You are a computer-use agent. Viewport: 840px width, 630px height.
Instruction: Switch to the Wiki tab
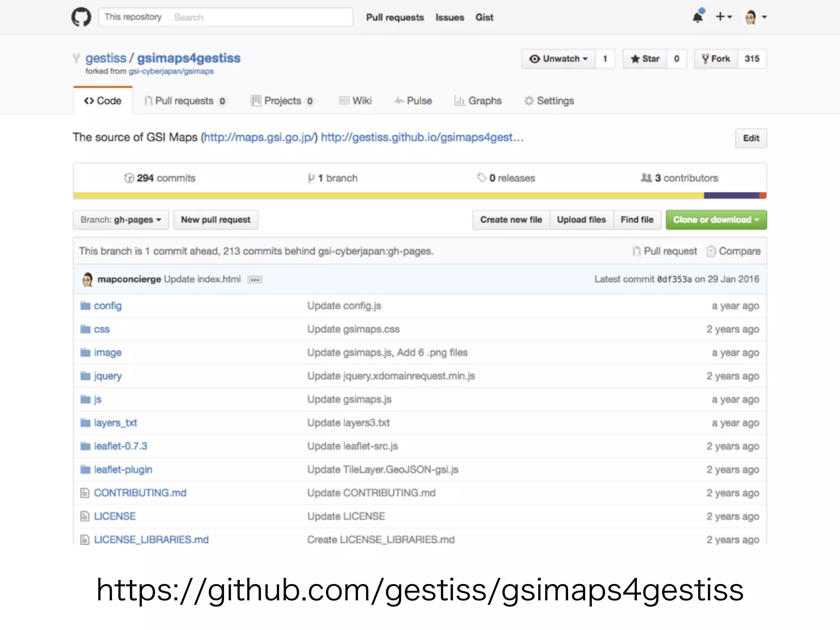click(x=355, y=101)
